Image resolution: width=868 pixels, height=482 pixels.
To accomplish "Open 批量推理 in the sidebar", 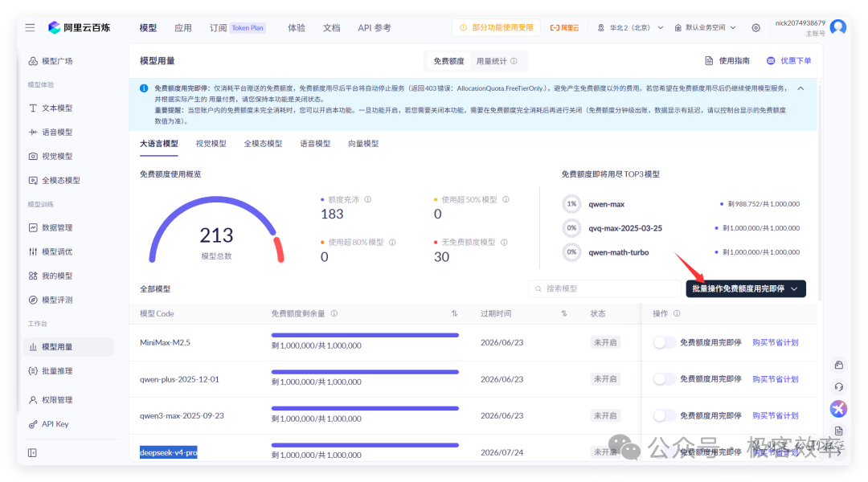I will (51, 371).
